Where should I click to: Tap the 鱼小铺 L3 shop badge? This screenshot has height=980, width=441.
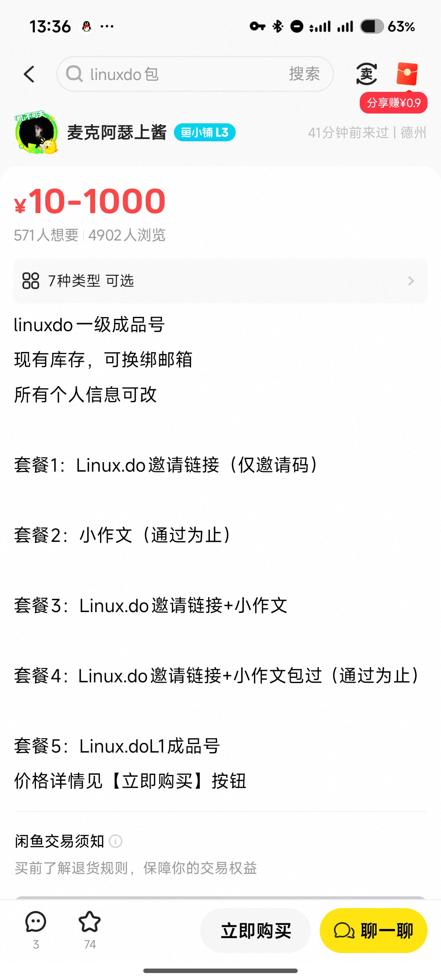click(205, 132)
